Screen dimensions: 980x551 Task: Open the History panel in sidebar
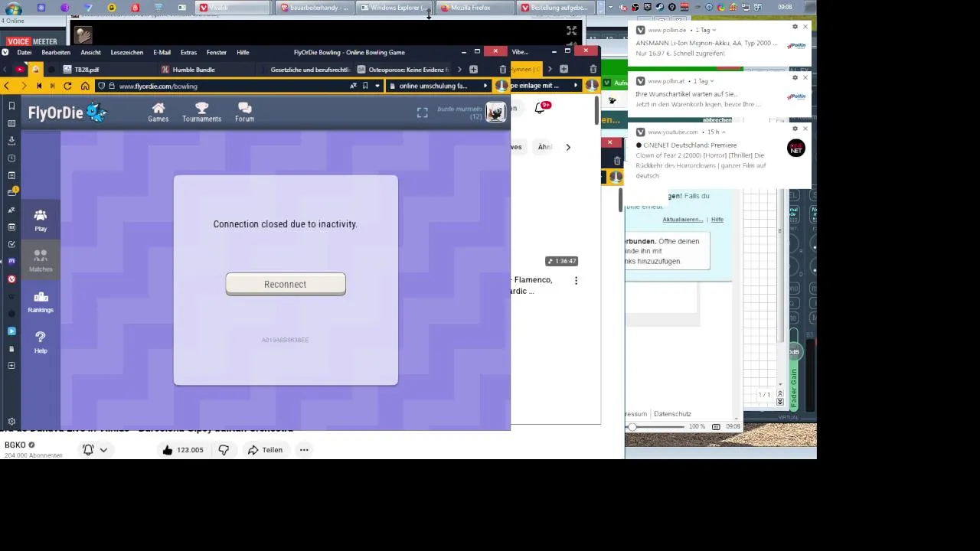(11, 158)
